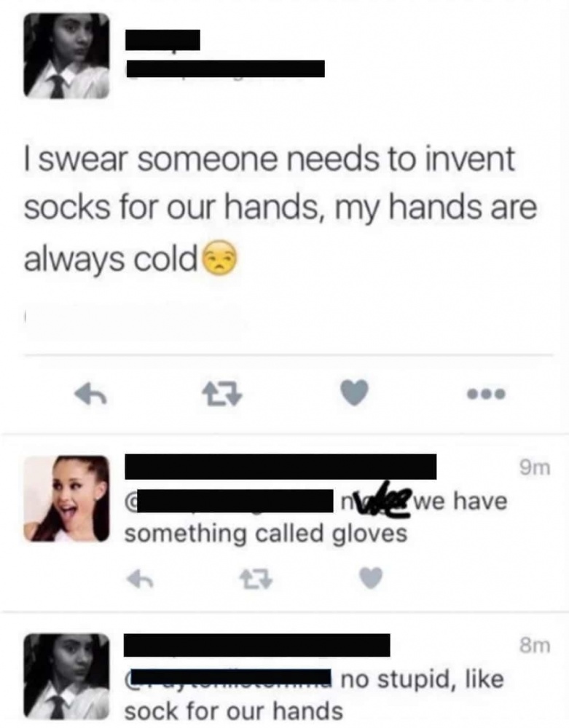Retweet the main socks for hands tweet
The width and height of the screenshot is (569, 728).
point(222,395)
